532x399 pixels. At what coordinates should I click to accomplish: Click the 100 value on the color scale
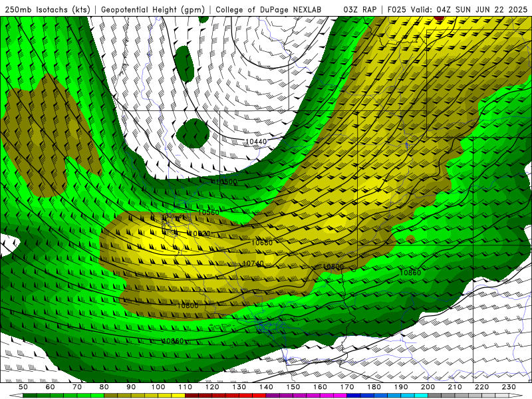(x=158, y=387)
